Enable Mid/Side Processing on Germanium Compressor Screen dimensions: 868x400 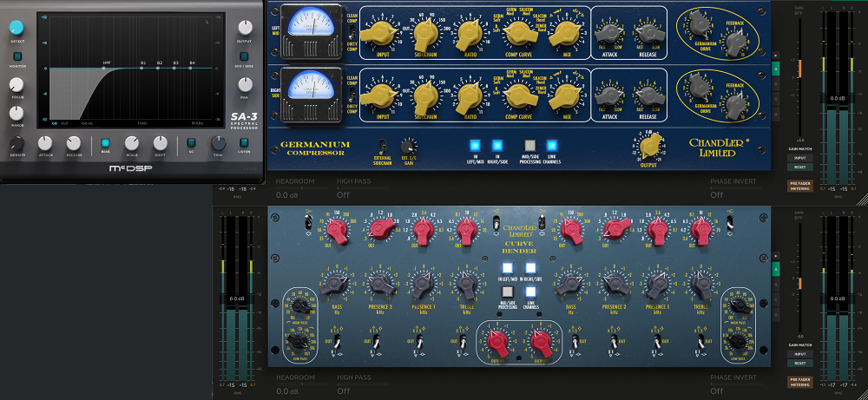click(x=530, y=146)
